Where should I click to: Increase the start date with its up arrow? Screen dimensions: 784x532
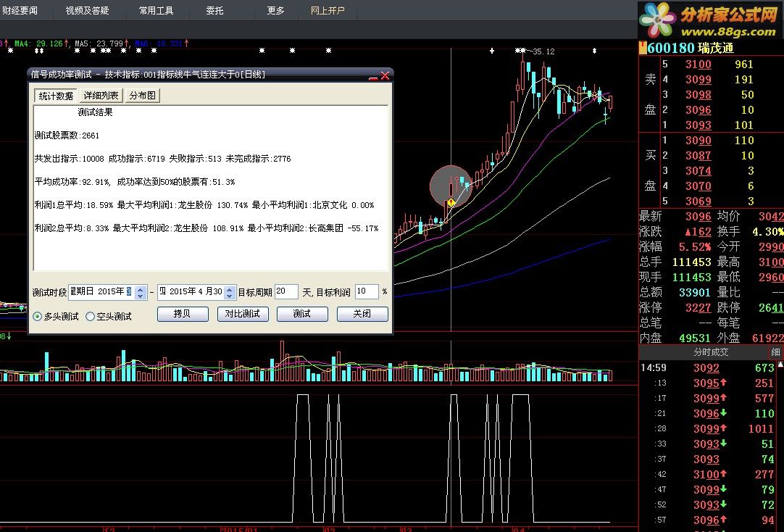click(x=141, y=288)
